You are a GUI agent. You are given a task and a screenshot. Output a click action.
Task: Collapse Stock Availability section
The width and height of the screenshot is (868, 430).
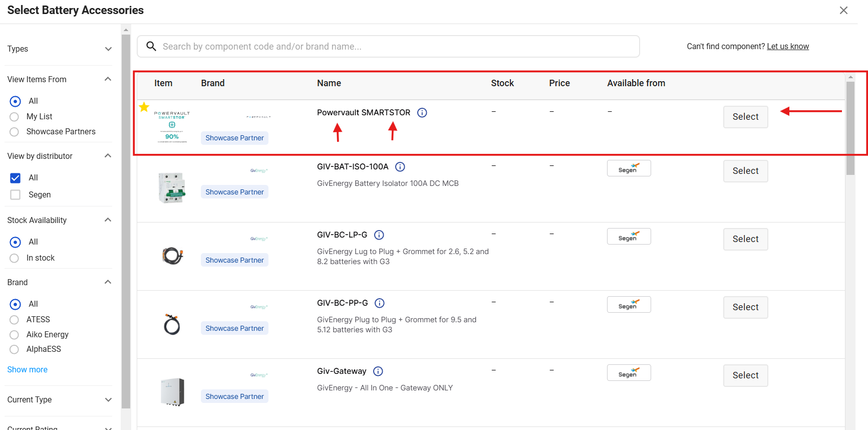point(108,220)
